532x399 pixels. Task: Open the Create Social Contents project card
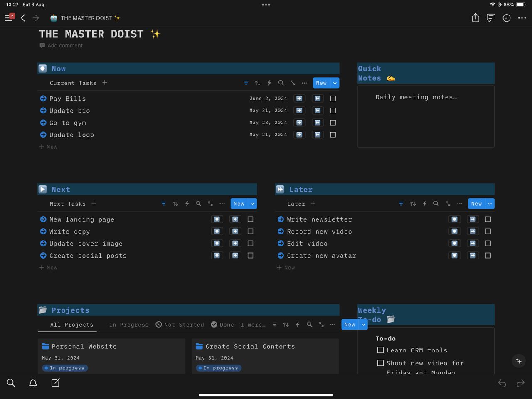(x=265, y=356)
